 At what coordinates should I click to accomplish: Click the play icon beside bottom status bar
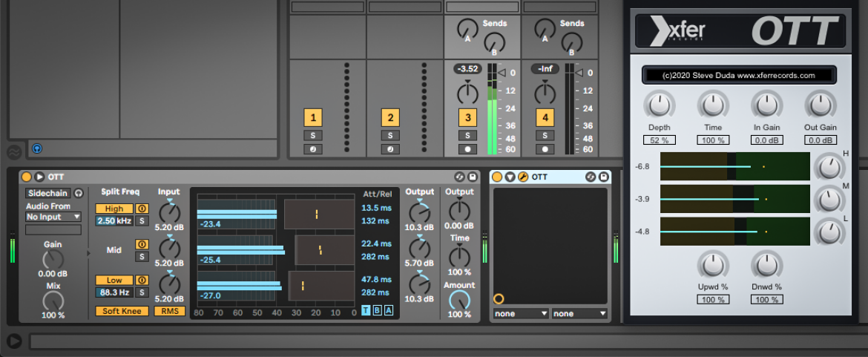point(14,341)
